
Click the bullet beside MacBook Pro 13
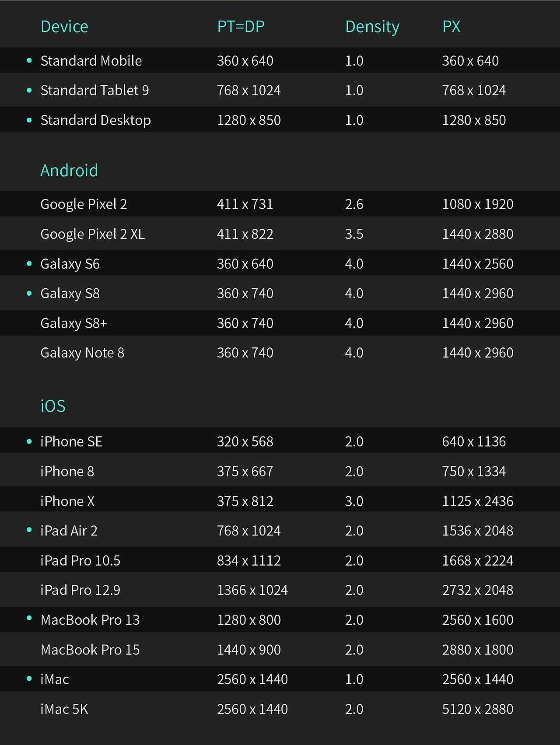click(29, 618)
